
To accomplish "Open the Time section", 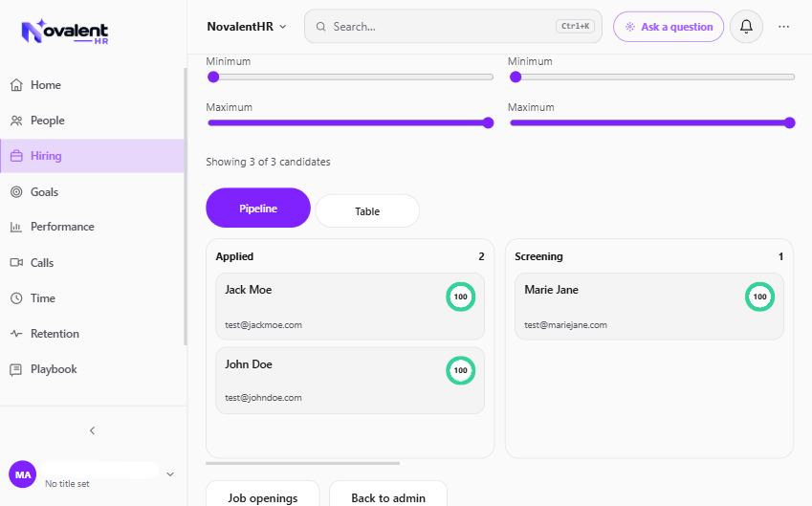I will tap(93, 298).
